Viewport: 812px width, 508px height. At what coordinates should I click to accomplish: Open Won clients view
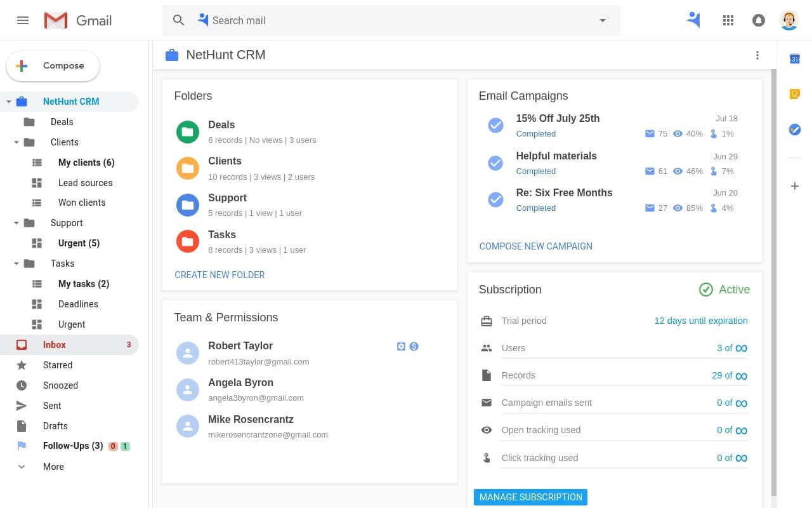82,203
